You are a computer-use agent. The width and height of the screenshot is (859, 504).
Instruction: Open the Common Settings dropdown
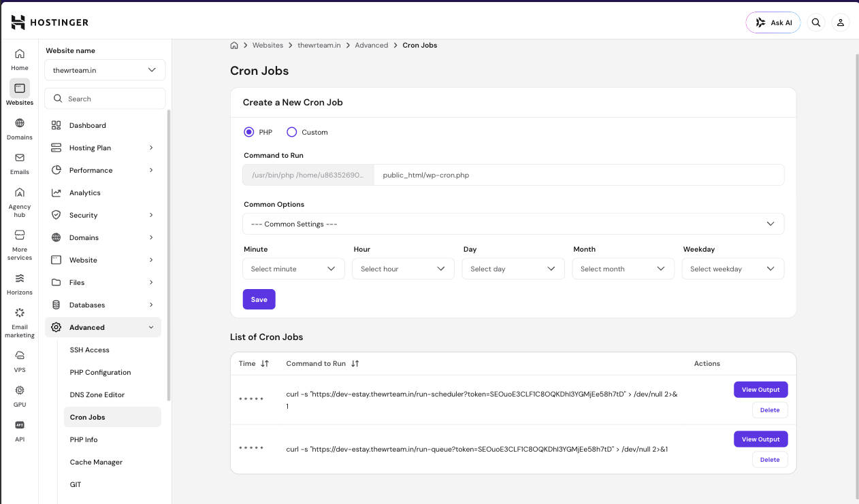coord(513,224)
